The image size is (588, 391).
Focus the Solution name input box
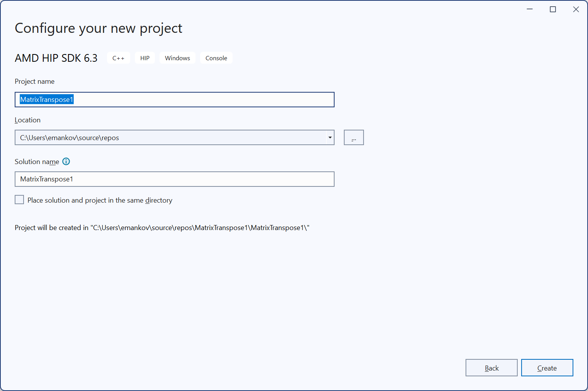pyautogui.click(x=174, y=179)
